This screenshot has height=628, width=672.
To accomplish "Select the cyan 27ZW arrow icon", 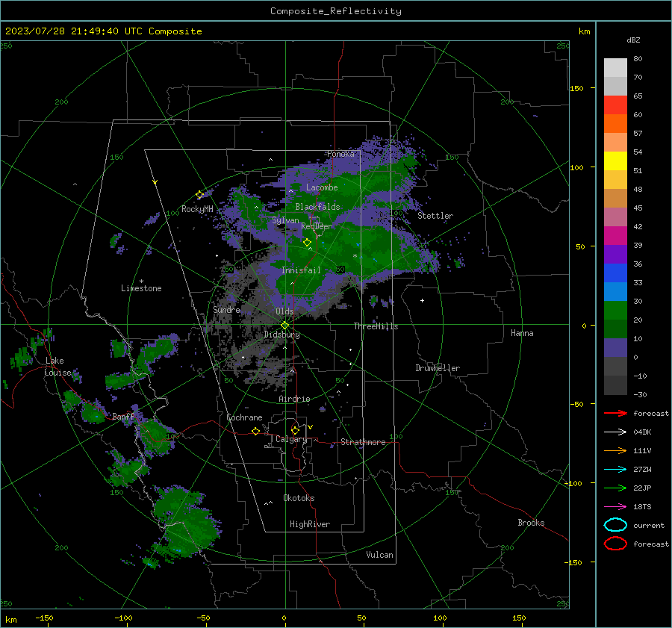I will pos(615,470).
